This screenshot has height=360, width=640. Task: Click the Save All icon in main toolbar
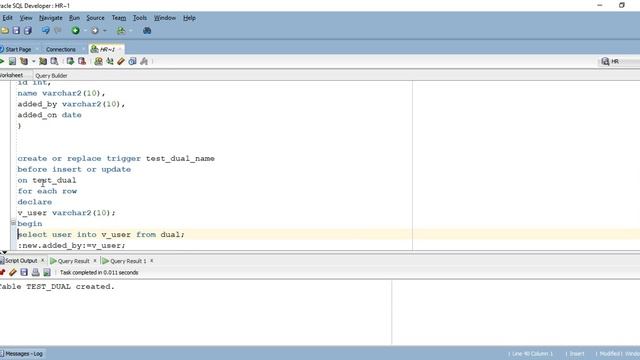tap(28, 31)
